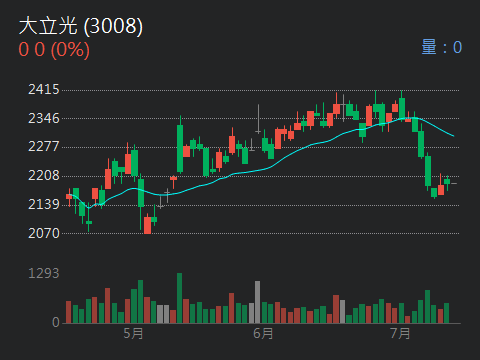Click the 2070 price axis label
The height and width of the screenshot is (360, 480).
[44, 233]
